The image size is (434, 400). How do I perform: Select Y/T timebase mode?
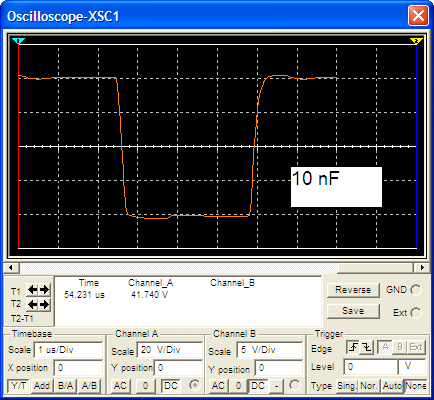[x=19, y=386]
